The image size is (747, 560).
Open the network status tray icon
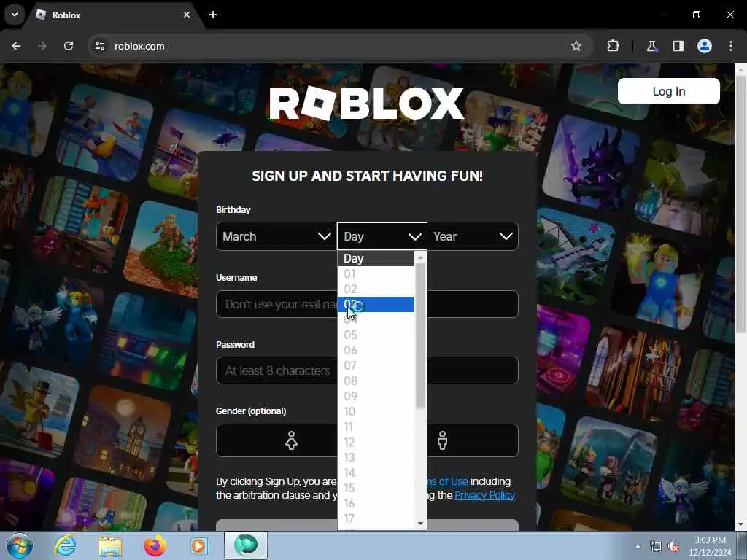click(656, 547)
